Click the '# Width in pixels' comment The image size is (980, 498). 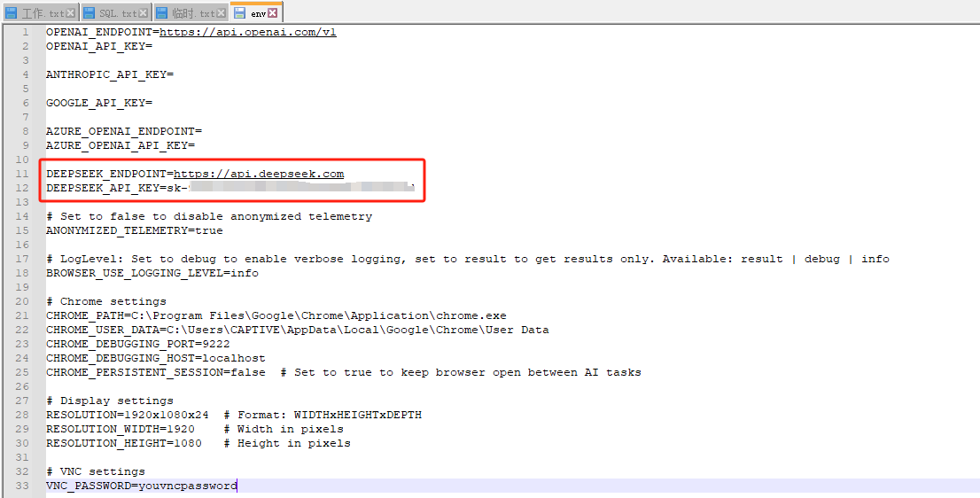[284, 429]
